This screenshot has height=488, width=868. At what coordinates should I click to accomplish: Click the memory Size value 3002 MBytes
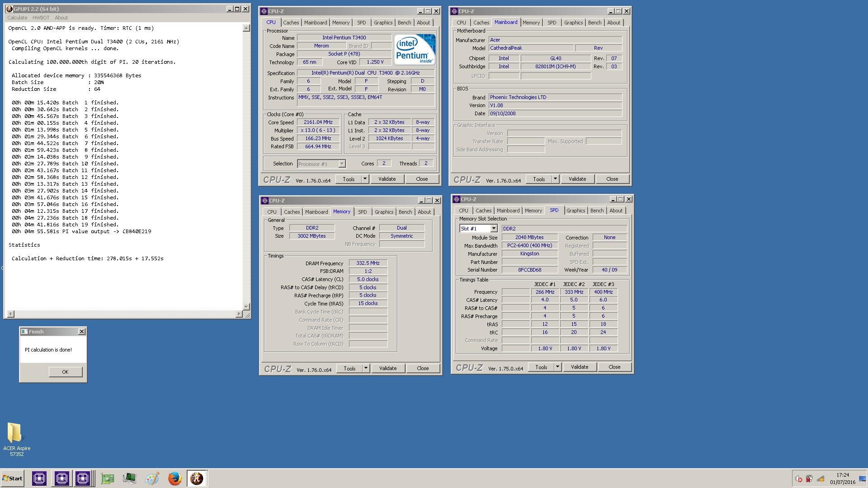tap(311, 236)
